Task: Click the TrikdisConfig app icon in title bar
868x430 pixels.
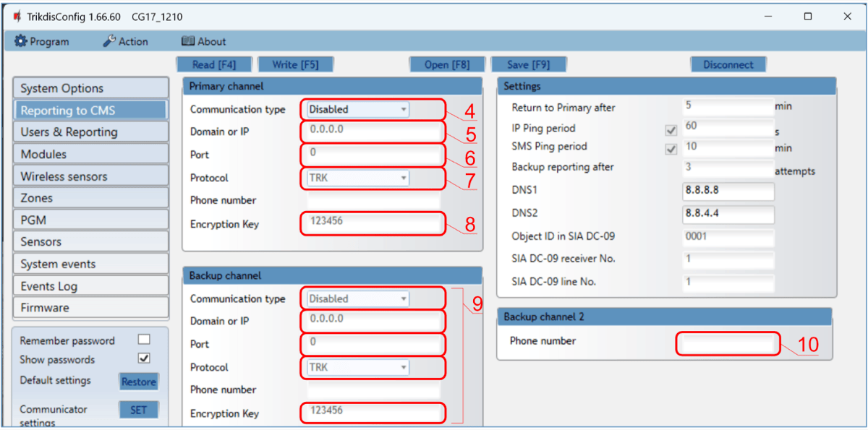Action: [17, 17]
